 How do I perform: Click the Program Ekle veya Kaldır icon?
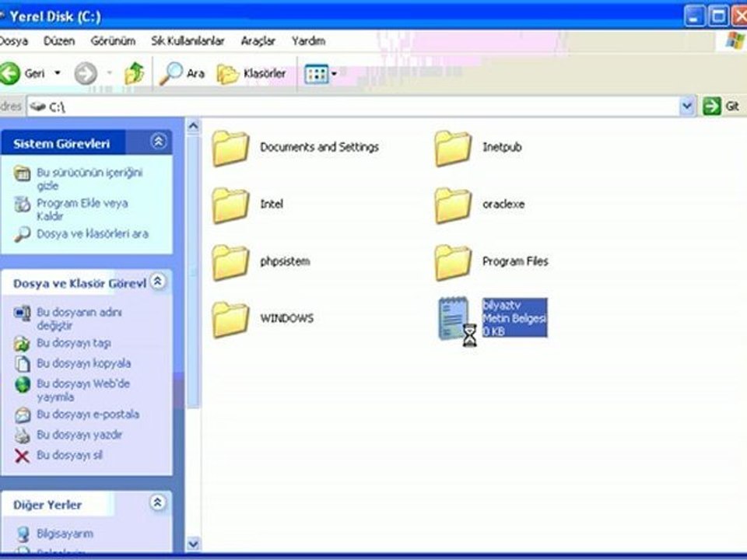(22, 205)
